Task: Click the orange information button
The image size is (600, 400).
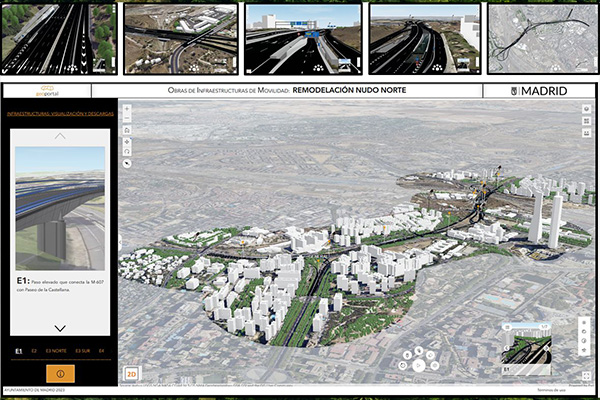Action: pyautogui.click(x=59, y=373)
